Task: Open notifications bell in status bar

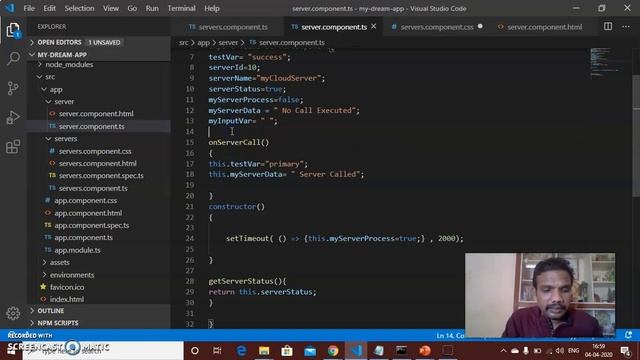Action: coord(628,335)
